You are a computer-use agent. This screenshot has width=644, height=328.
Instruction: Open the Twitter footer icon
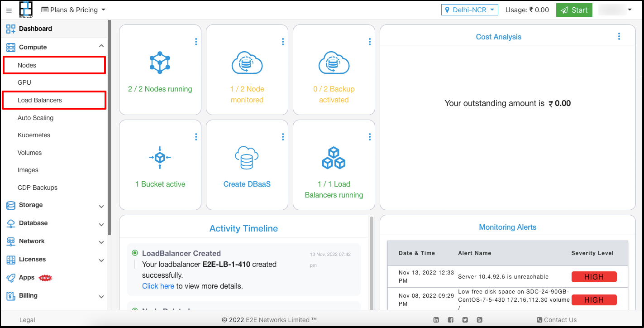(465, 320)
